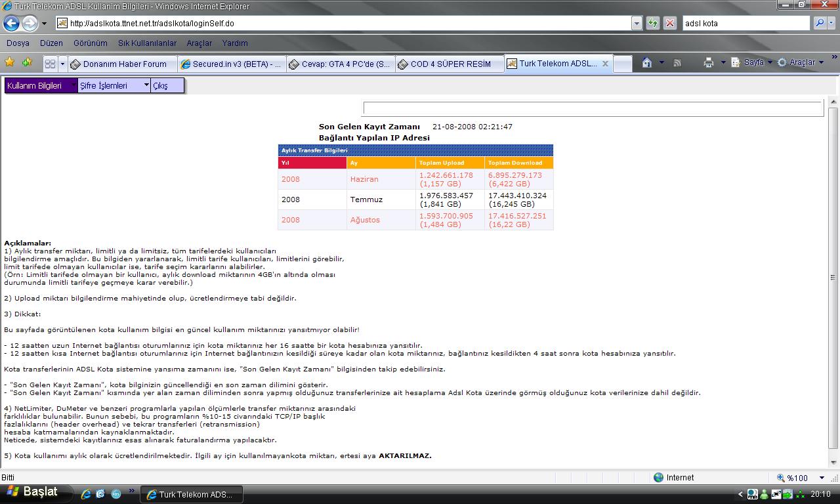Open the Sık Kullanılanlar menu

(x=147, y=43)
